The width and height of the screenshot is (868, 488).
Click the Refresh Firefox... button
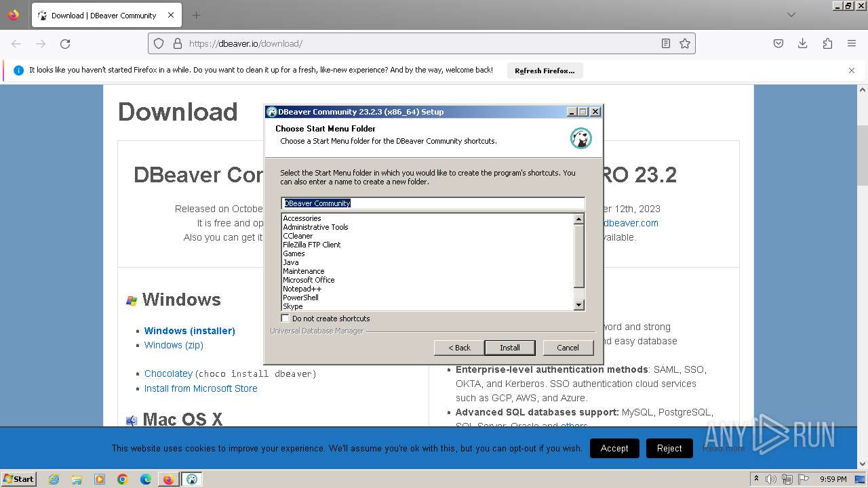click(545, 70)
